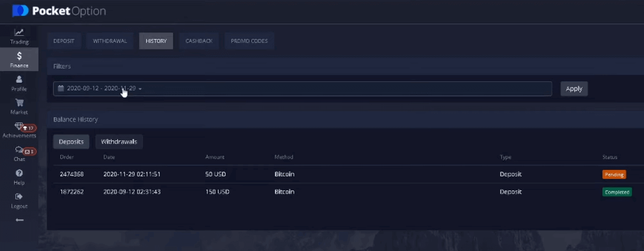Open the Profile person icon

(19, 79)
